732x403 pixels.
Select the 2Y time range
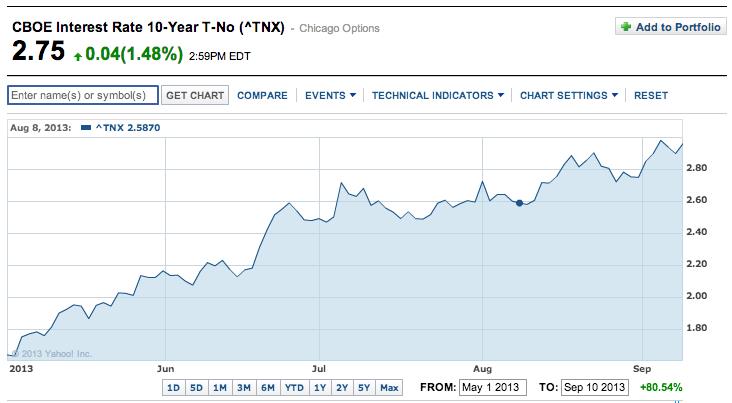[342, 388]
